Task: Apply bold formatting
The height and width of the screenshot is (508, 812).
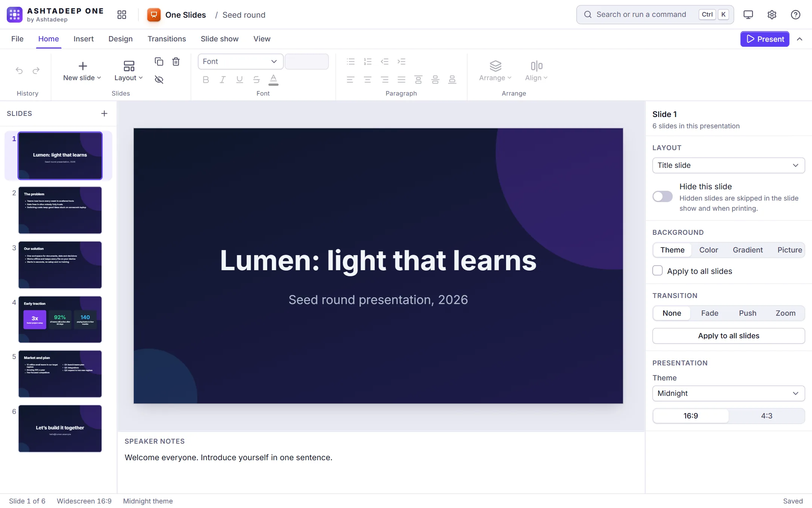Action: pos(206,79)
